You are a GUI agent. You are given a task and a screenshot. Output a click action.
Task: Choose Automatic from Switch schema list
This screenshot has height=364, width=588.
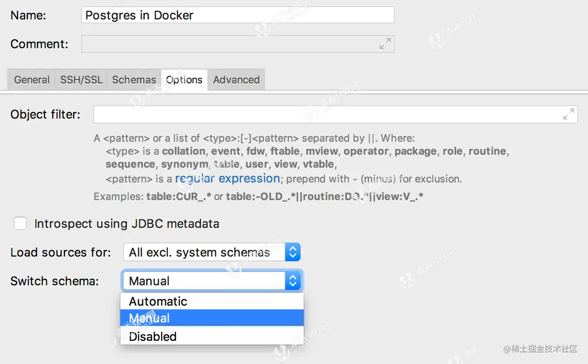[158, 301]
